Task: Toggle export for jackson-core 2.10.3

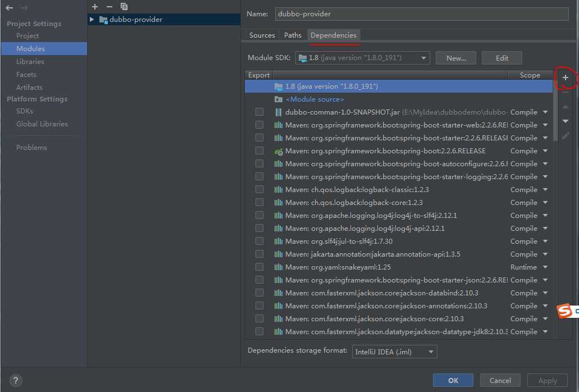Action: point(259,318)
